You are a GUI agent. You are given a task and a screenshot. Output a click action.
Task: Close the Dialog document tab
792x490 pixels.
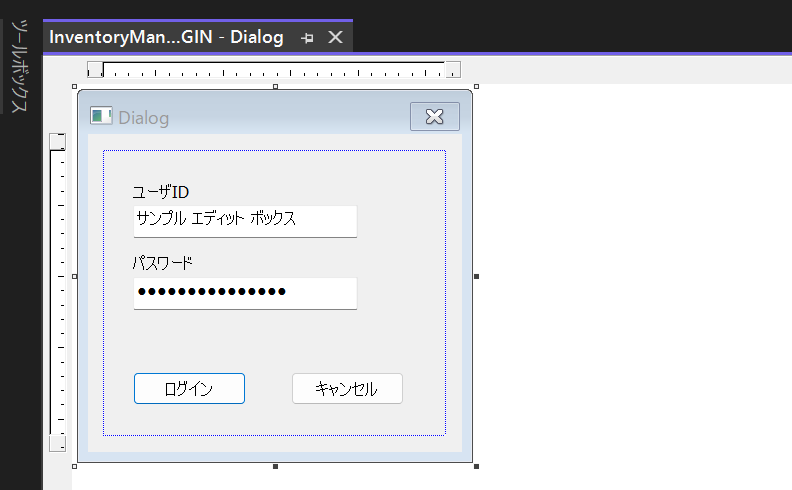[x=336, y=37]
